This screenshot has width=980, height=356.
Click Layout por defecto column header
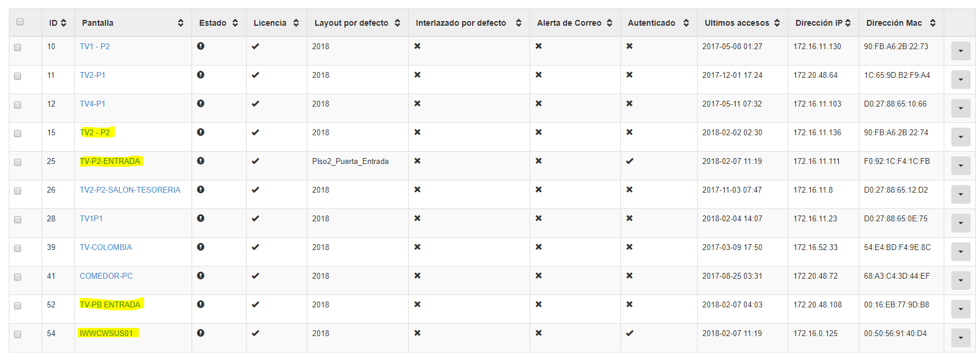(351, 23)
